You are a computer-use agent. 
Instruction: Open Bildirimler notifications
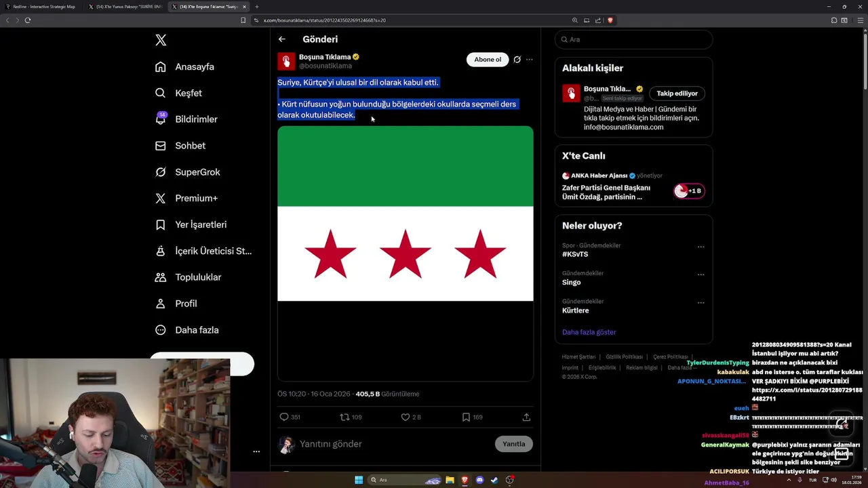coord(186,119)
